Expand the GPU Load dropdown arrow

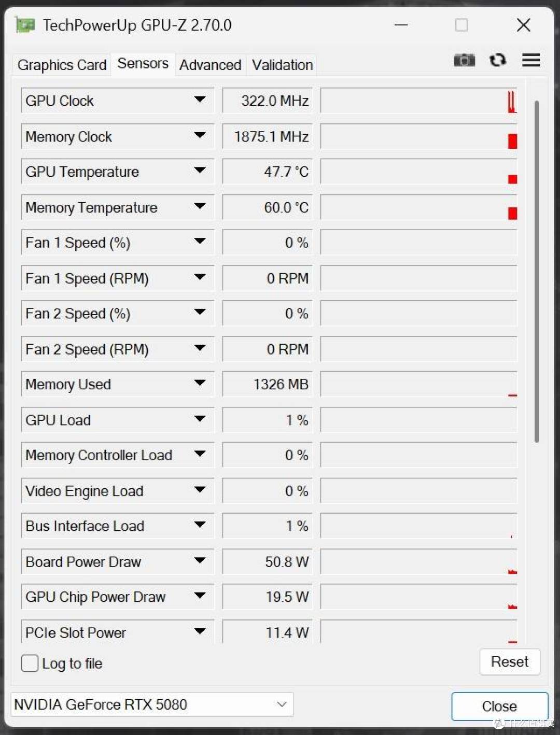[200, 419]
